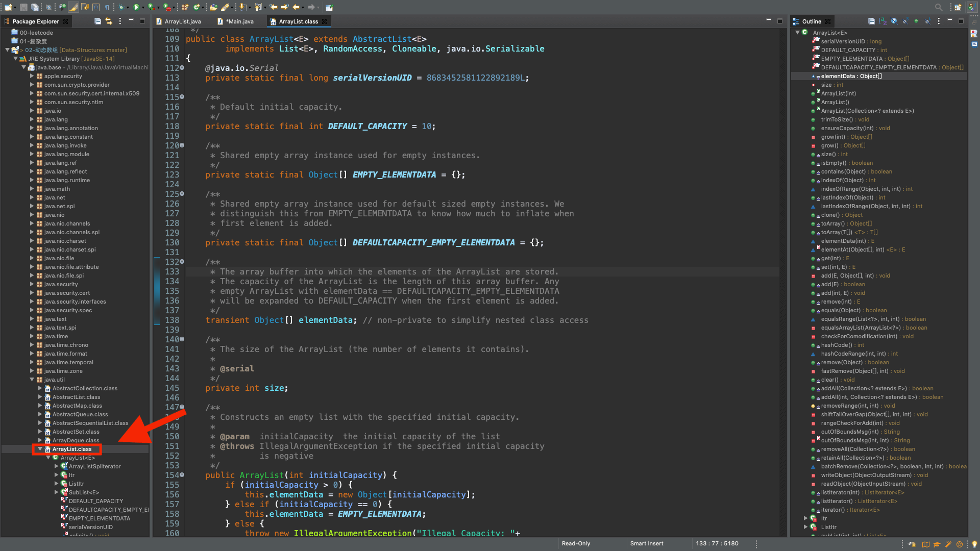Click the Navigate Back icon in toolbar

tap(296, 7)
